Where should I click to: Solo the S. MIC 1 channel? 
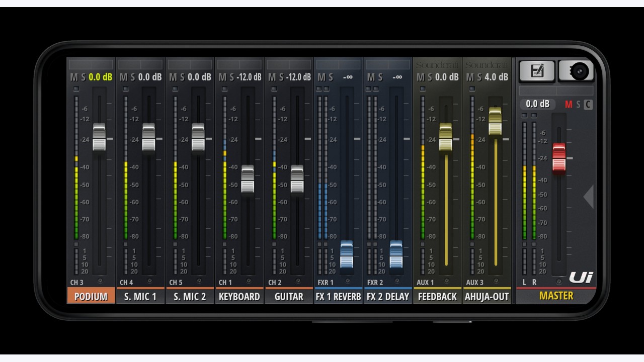coord(133,77)
